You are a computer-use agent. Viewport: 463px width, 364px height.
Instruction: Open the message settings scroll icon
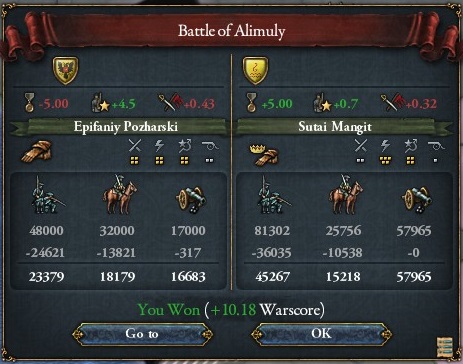[x=445, y=347]
